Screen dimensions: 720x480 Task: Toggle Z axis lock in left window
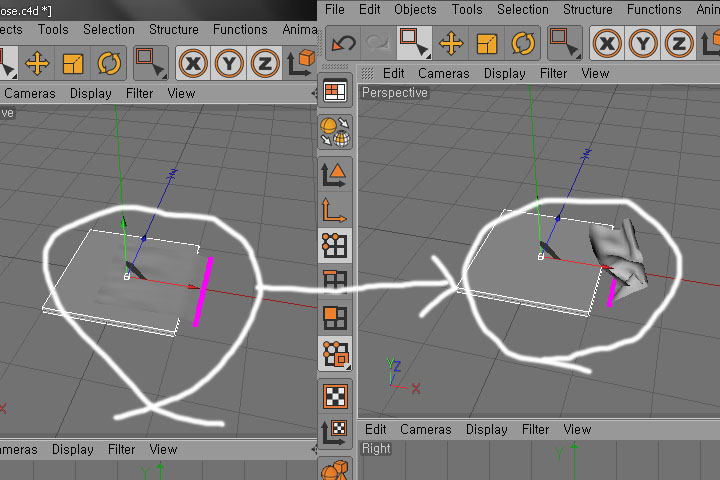[264, 63]
